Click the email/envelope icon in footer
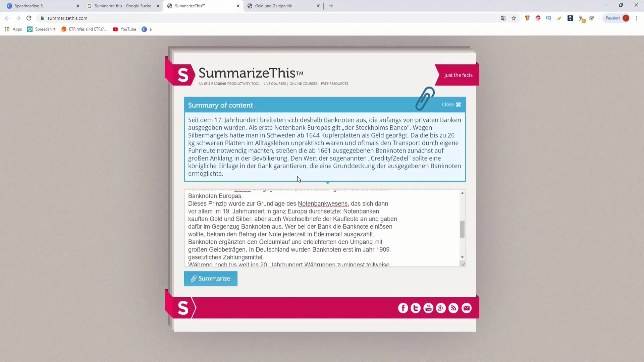Screen dimensions: 644x362 [467, 308]
